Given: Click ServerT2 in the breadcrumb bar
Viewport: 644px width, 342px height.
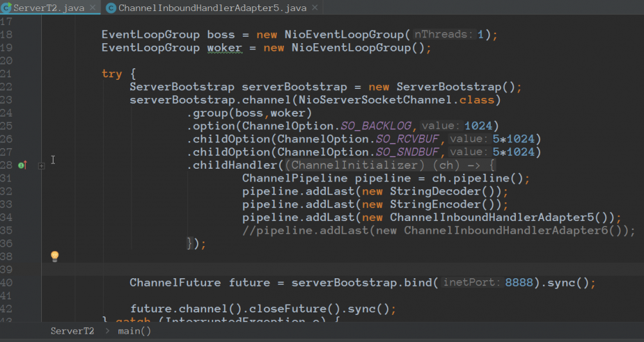Looking at the screenshot, I should 72,331.
